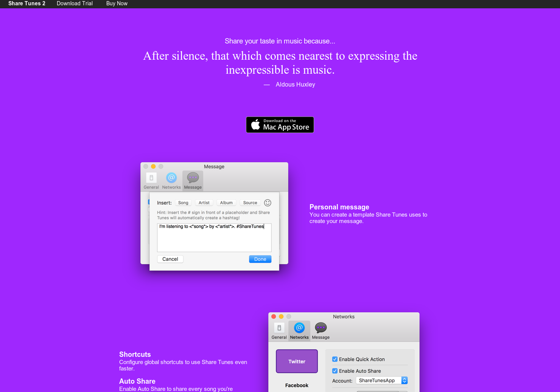560x392 pixels.
Task: Open Download Trial in the top menu bar
Action: pos(75,3)
